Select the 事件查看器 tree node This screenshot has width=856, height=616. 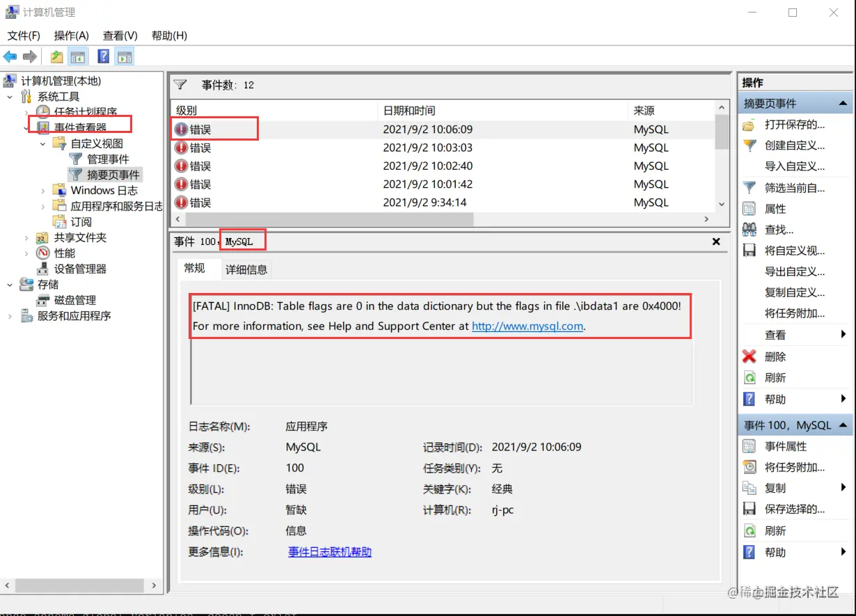81,127
